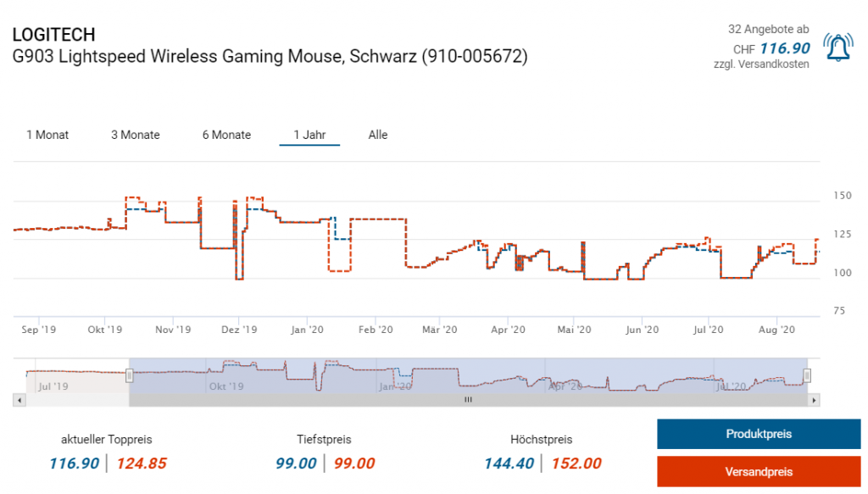Toggle the Versandpreis series button

click(x=759, y=472)
